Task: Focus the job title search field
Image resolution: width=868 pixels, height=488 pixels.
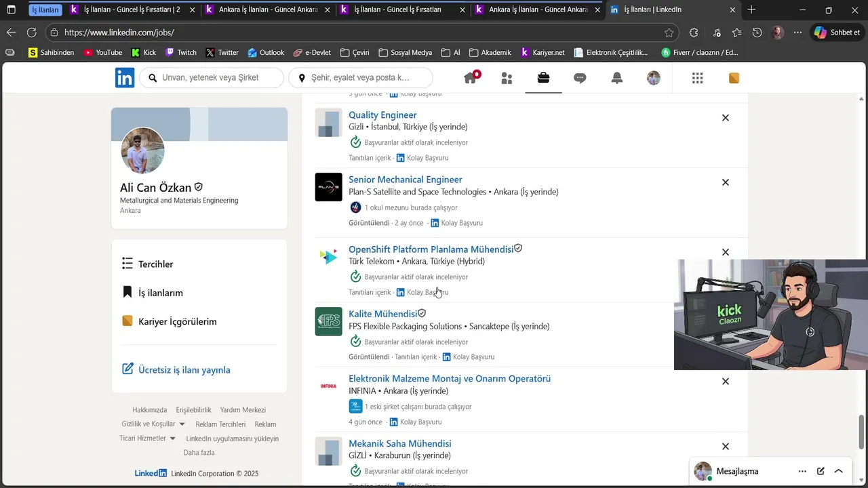Action: (212, 78)
